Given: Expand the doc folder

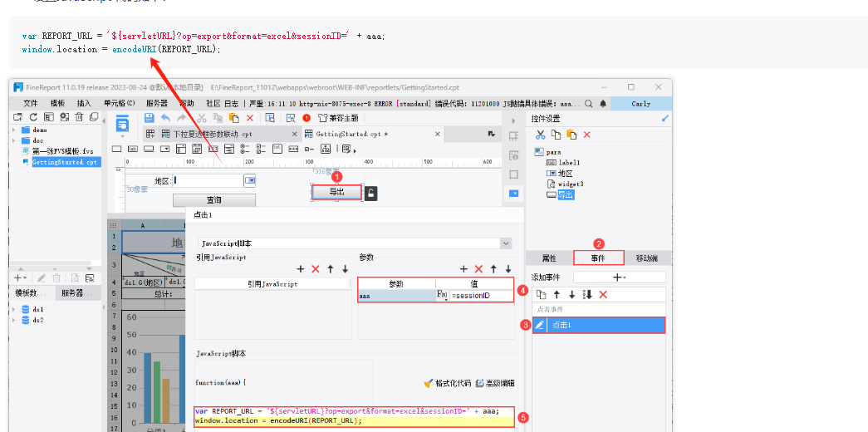Looking at the screenshot, I should click(x=14, y=140).
